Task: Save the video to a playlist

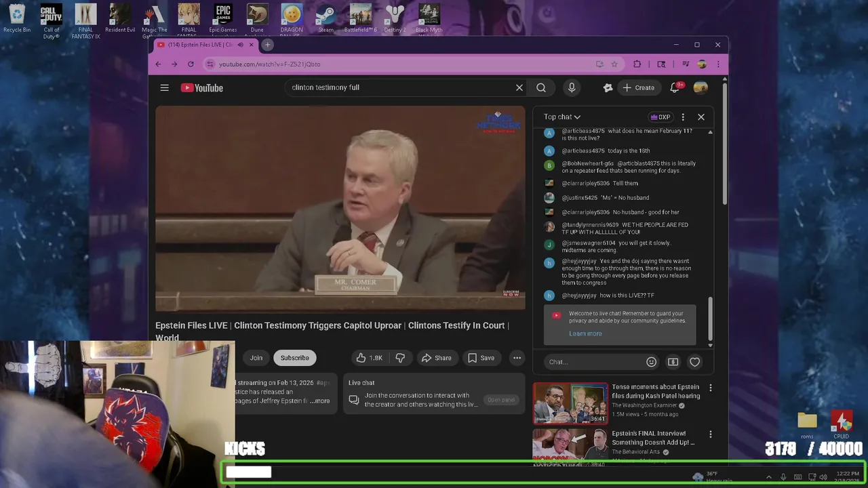Action: [481, 358]
